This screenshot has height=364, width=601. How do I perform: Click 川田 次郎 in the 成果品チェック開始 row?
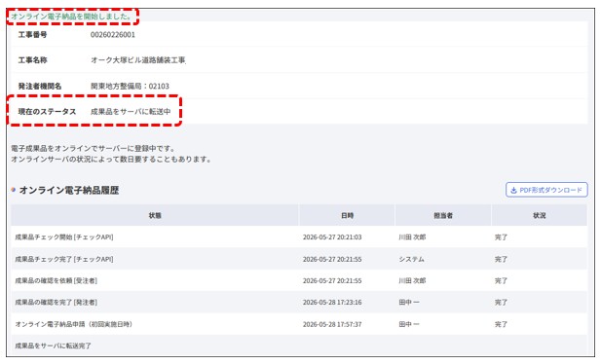[x=412, y=237]
